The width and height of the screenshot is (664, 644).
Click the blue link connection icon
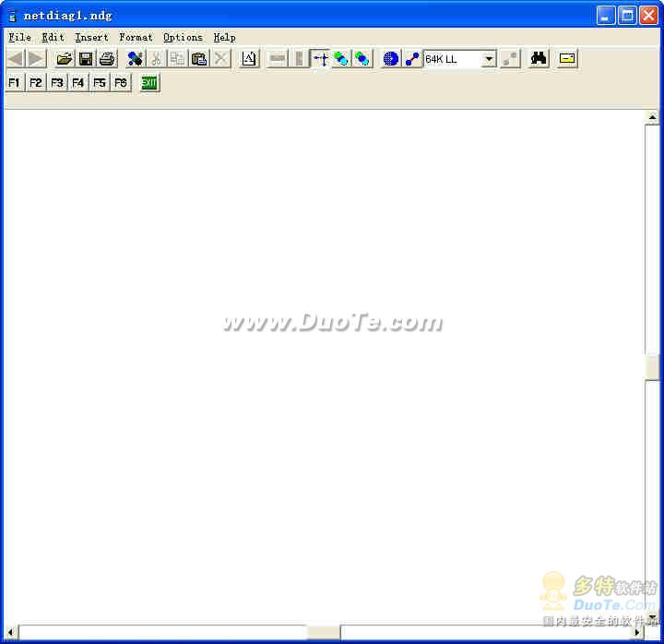point(412,59)
